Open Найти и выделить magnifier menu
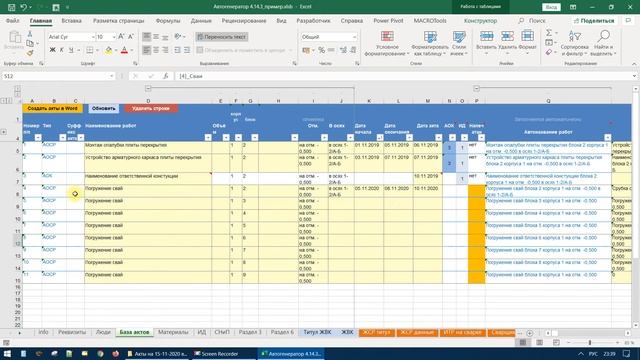 coord(603,43)
